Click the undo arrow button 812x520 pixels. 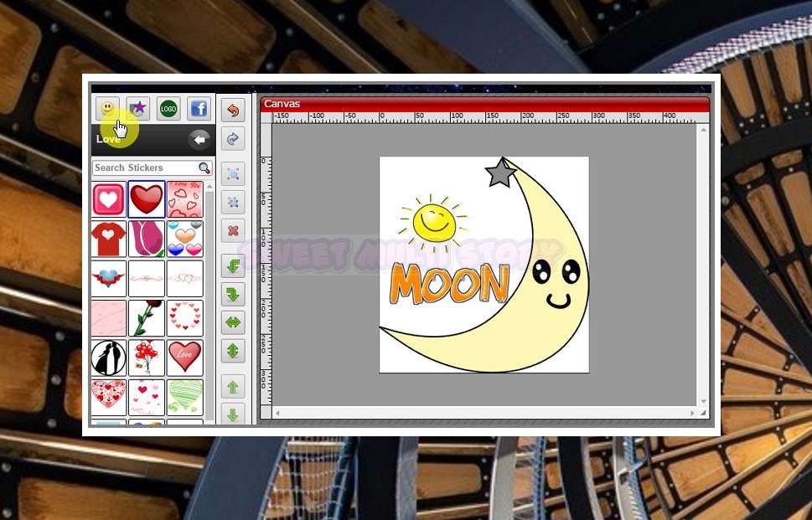pos(233,111)
